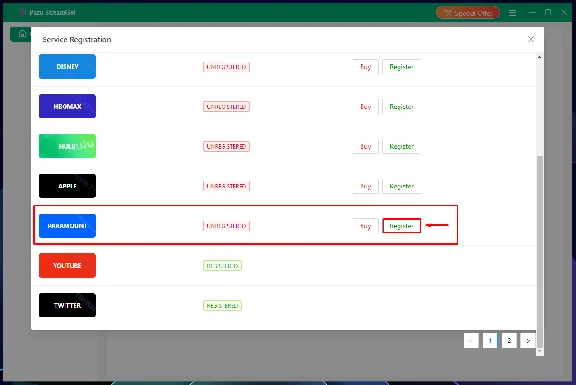Image resolution: width=576 pixels, height=385 pixels.
Task: Select the Twitter service logo tile
Action: coord(67,305)
